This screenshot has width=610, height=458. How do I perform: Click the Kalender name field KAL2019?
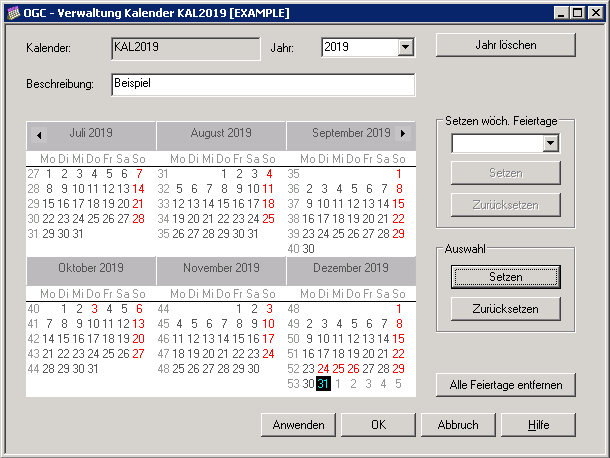point(186,49)
